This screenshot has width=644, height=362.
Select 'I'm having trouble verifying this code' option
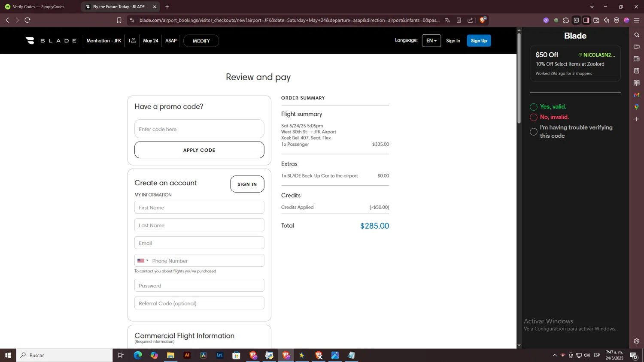(534, 132)
